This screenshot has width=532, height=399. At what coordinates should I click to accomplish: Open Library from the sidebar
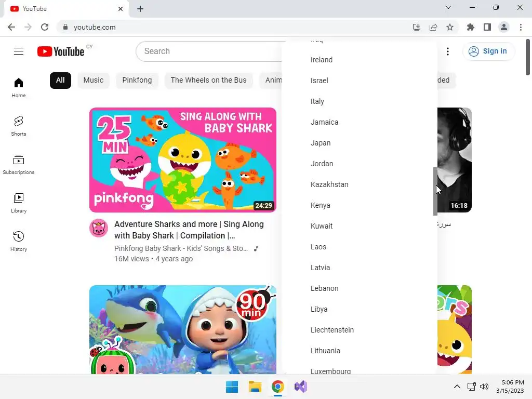click(19, 203)
